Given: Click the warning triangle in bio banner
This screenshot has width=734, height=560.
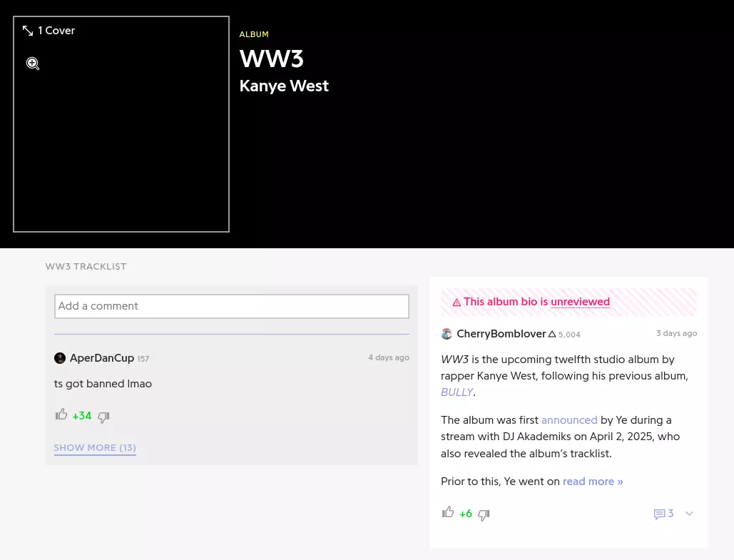Looking at the screenshot, I should 457,302.
